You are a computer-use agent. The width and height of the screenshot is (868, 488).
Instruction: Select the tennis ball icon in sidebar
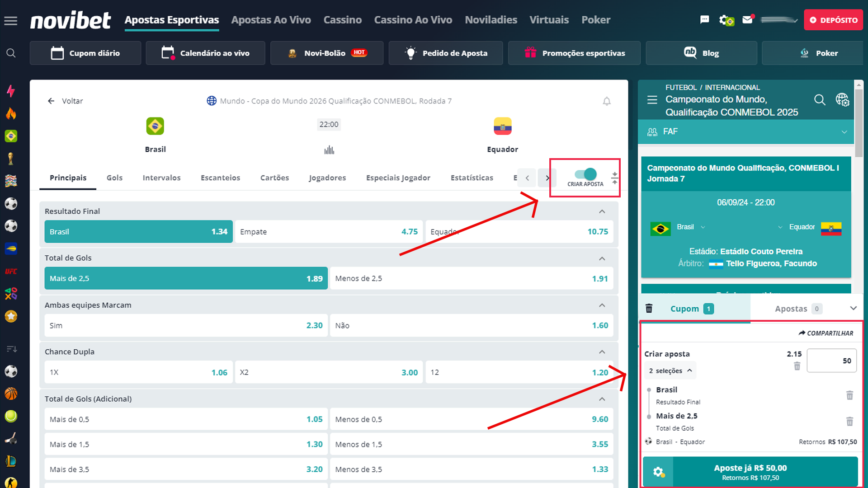[11, 416]
